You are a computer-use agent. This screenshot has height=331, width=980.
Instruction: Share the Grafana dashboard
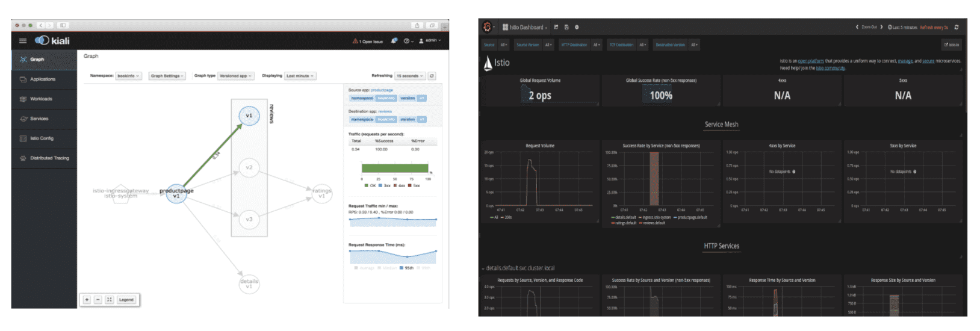pyautogui.click(x=556, y=27)
